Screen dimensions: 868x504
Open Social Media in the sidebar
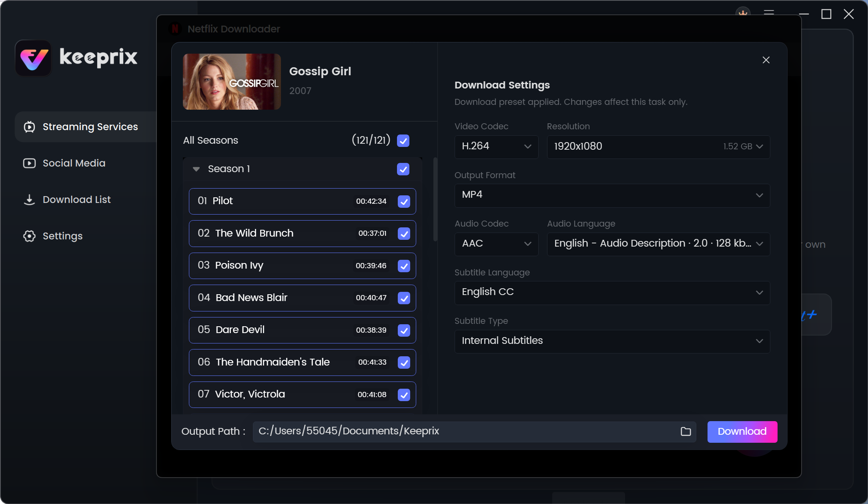click(64, 163)
